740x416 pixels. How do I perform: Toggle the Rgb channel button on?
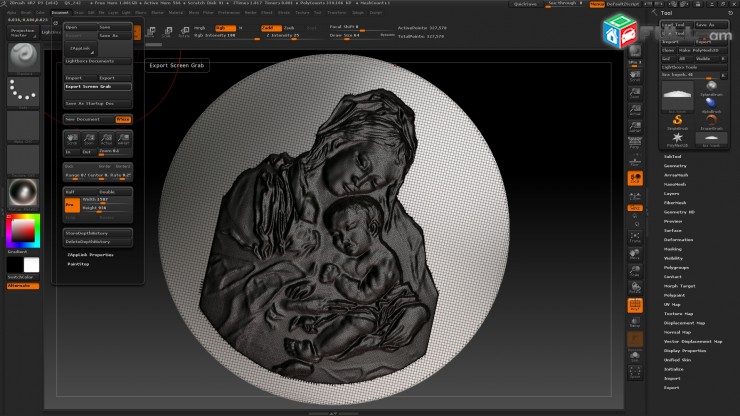click(x=225, y=28)
